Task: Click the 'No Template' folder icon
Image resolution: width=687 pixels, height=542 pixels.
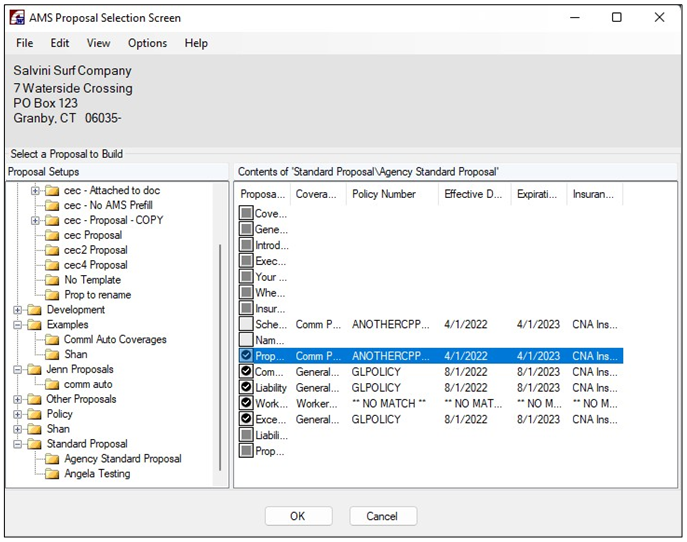Action: (x=52, y=280)
